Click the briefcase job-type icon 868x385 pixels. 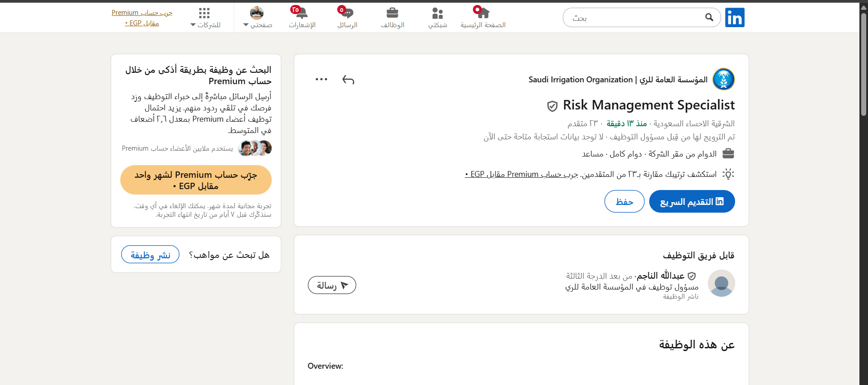(x=728, y=154)
